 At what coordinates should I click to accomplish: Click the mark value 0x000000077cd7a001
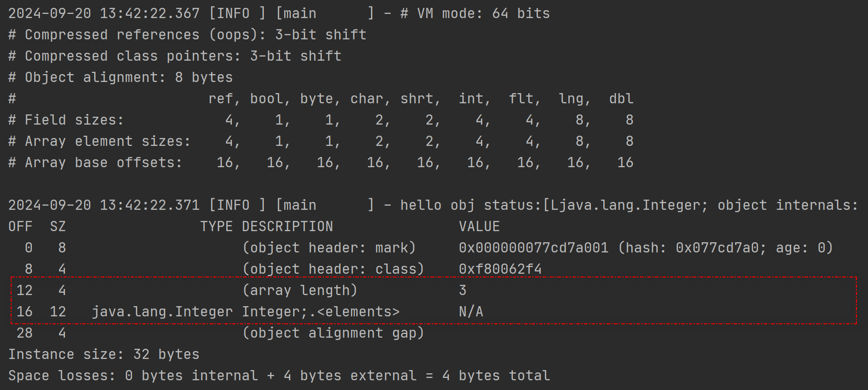coord(533,248)
